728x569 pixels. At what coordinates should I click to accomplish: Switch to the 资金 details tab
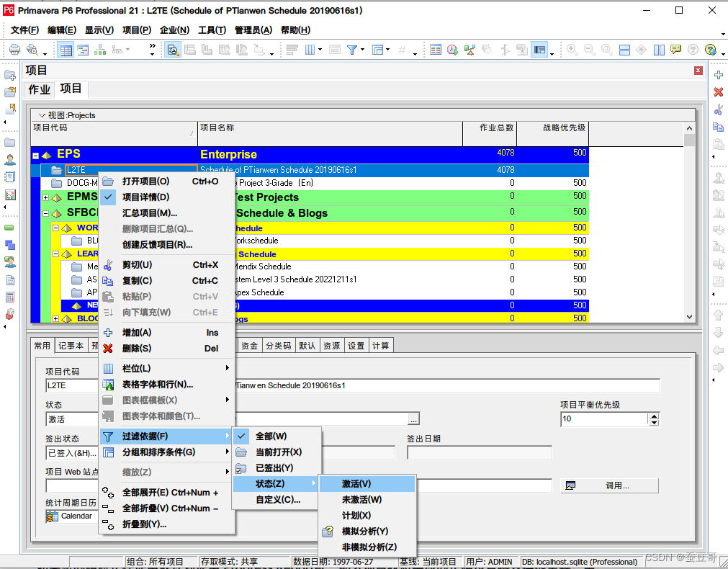point(250,346)
